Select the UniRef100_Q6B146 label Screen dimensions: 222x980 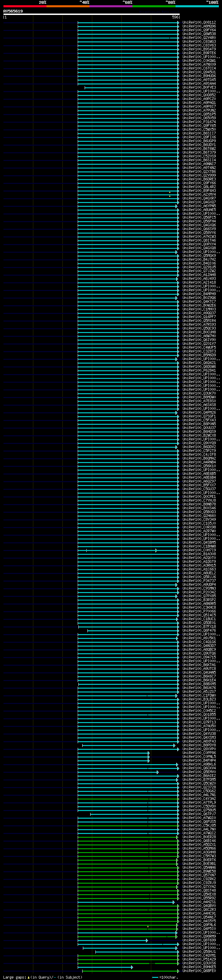coord(199,841)
